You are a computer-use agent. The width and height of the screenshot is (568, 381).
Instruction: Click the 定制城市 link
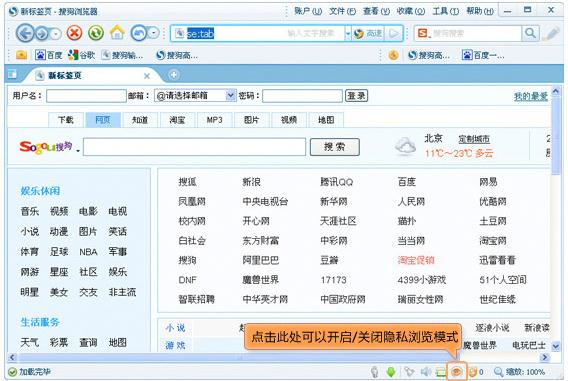[x=474, y=139]
